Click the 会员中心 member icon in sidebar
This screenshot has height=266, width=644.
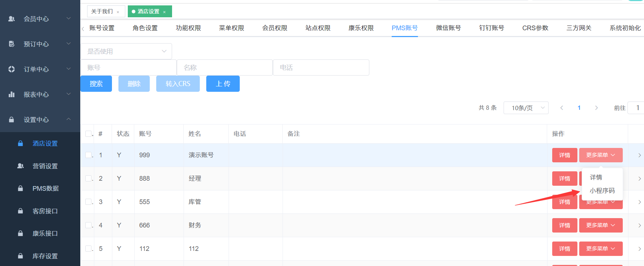pos(12,19)
